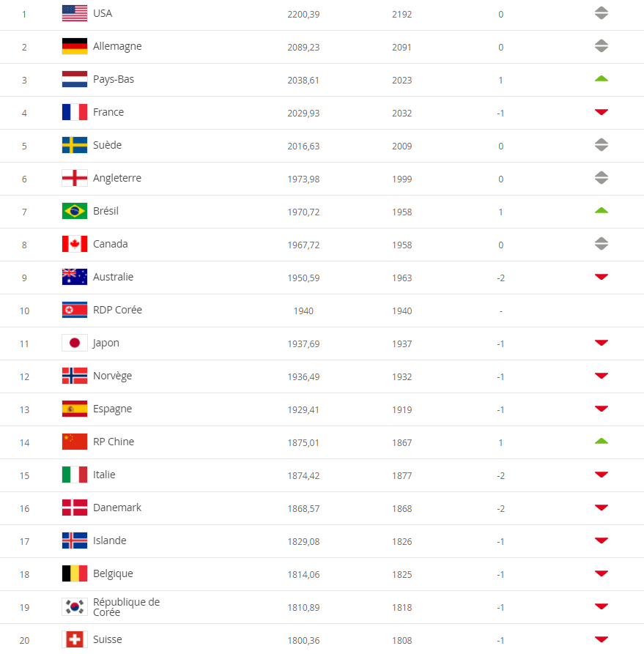Click Italie's points value 1874,42
644x654 pixels.
tap(303, 475)
